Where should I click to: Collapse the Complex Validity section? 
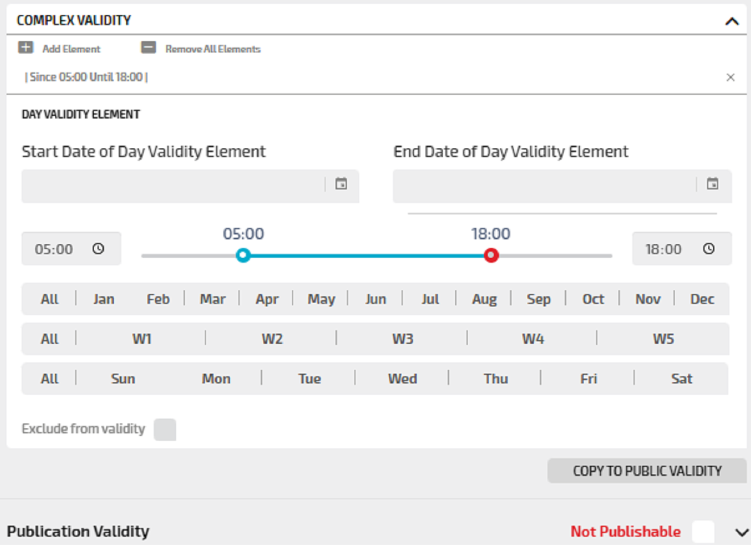(x=732, y=21)
